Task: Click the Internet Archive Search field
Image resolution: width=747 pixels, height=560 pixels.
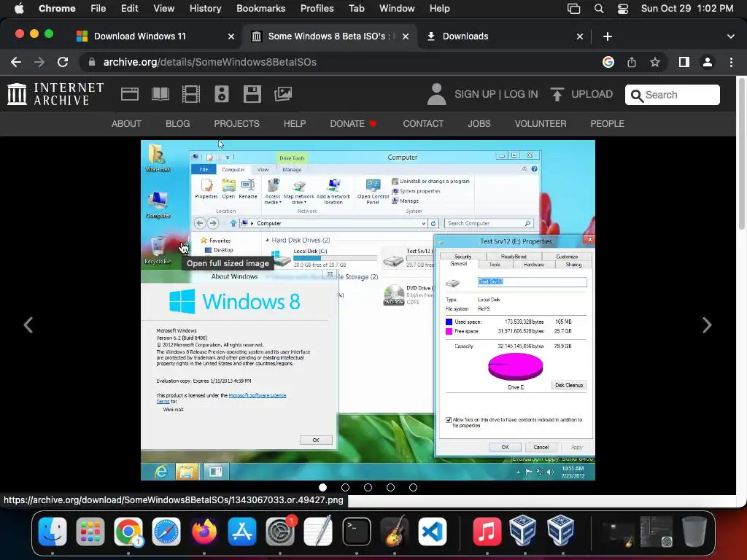Action: point(672,95)
